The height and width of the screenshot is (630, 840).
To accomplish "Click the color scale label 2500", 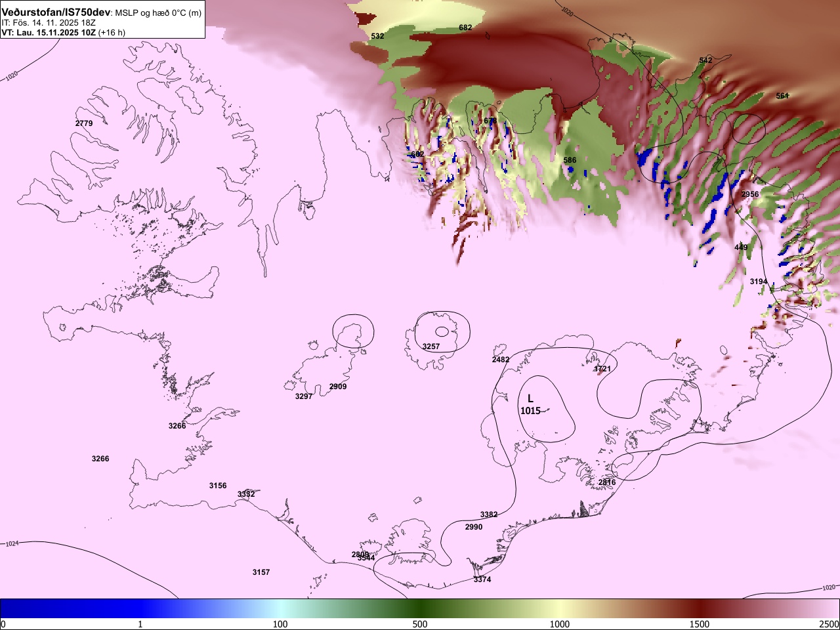I will [829, 624].
